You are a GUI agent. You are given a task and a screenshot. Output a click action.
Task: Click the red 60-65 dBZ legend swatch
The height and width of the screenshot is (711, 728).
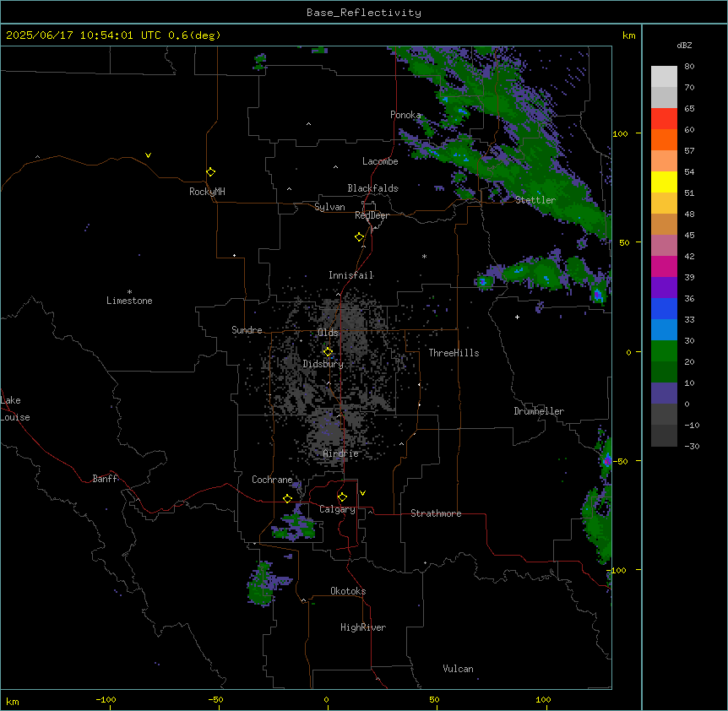[x=664, y=119]
